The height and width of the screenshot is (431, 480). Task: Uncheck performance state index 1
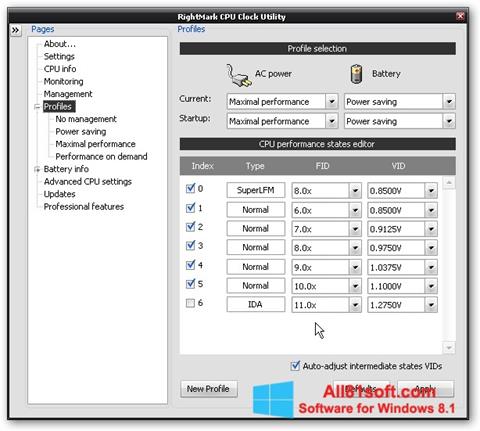point(190,208)
